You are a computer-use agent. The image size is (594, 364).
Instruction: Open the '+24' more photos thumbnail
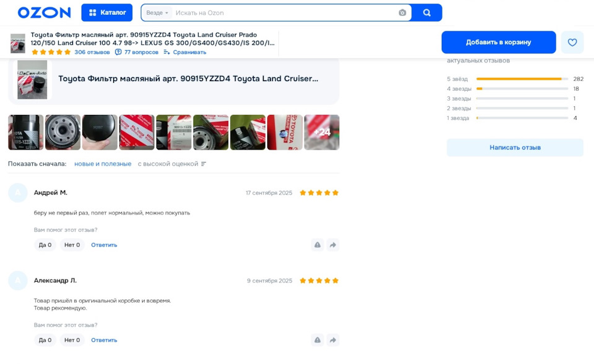322,132
